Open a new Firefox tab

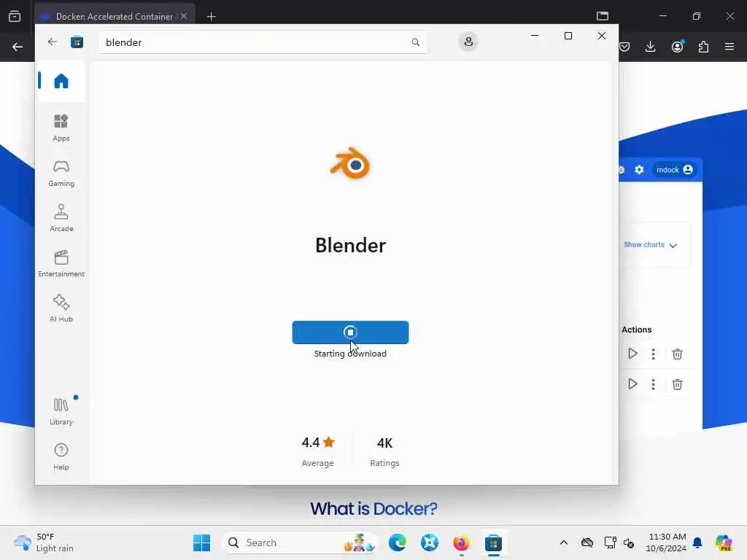(211, 17)
